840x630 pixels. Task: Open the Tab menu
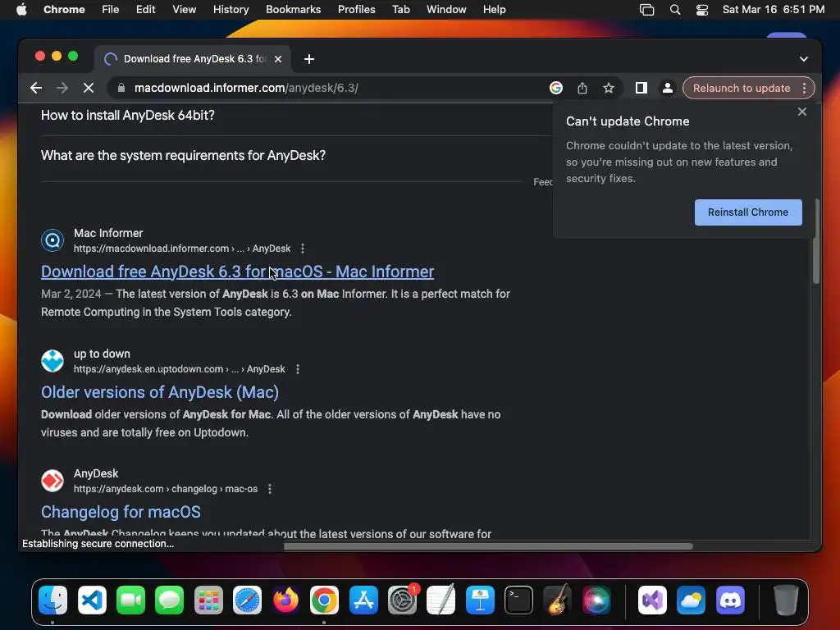click(x=400, y=9)
